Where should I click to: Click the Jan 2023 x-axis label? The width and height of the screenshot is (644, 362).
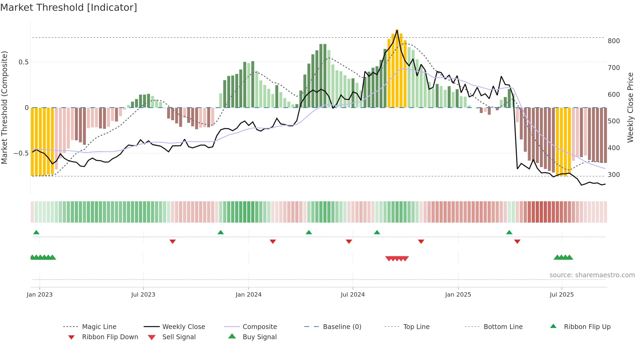40,294
